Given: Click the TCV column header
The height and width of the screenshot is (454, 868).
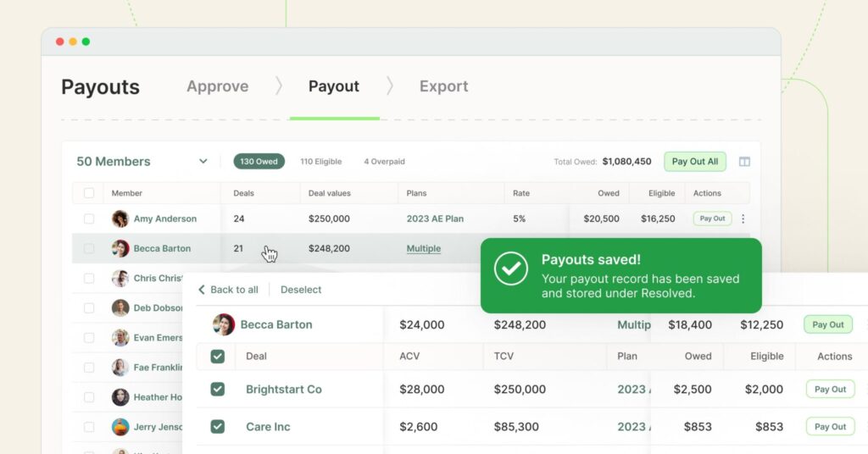Looking at the screenshot, I should coord(504,357).
